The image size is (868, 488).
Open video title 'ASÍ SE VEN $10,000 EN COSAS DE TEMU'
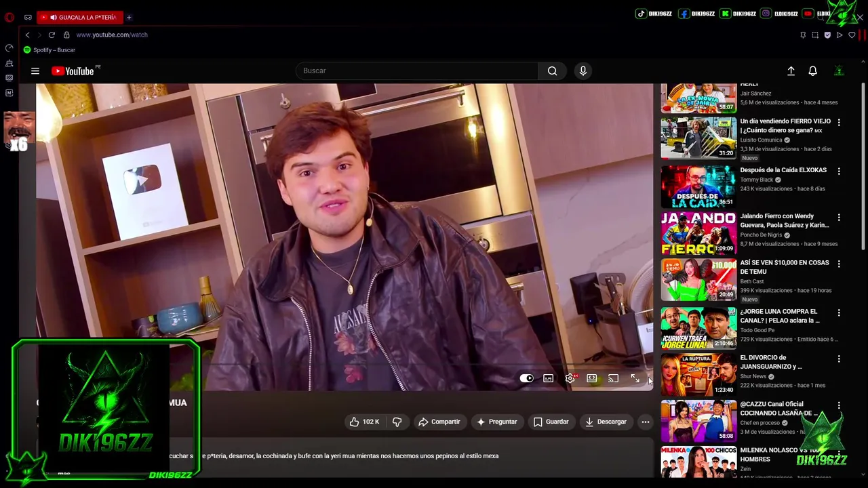pos(785,267)
